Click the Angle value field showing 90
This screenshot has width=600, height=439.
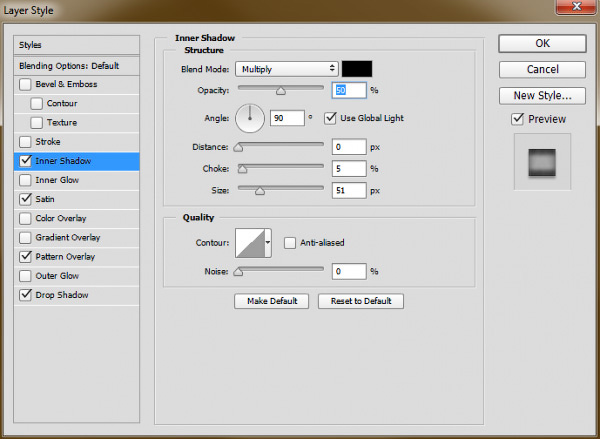287,118
